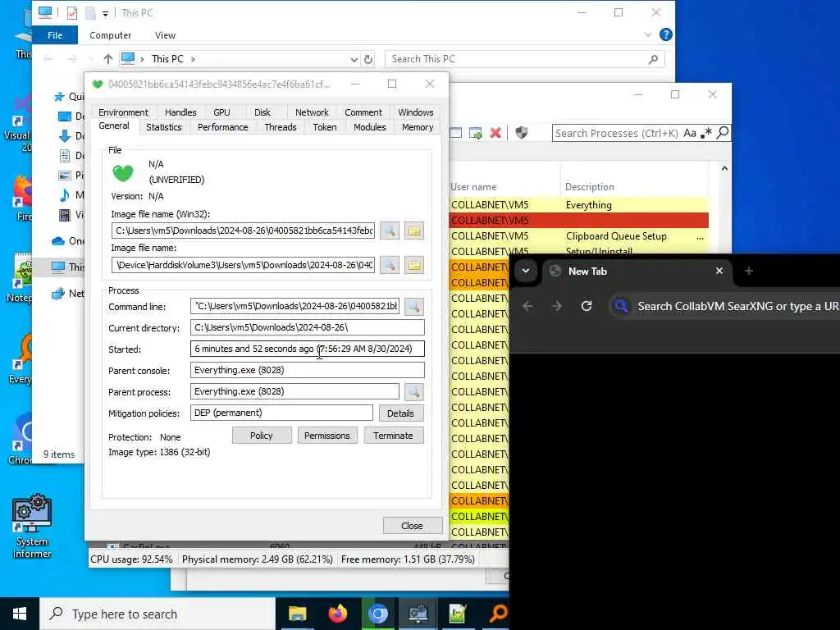Expand the This PC breadcrumb chevron
The width and height of the screenshot is (840, 630).
(193, 59)
